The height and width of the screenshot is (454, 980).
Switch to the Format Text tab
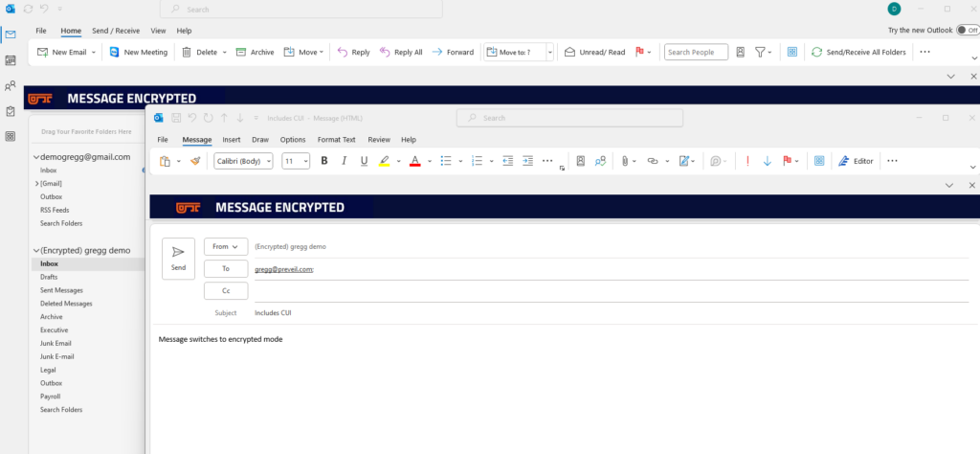pos(336,140)
